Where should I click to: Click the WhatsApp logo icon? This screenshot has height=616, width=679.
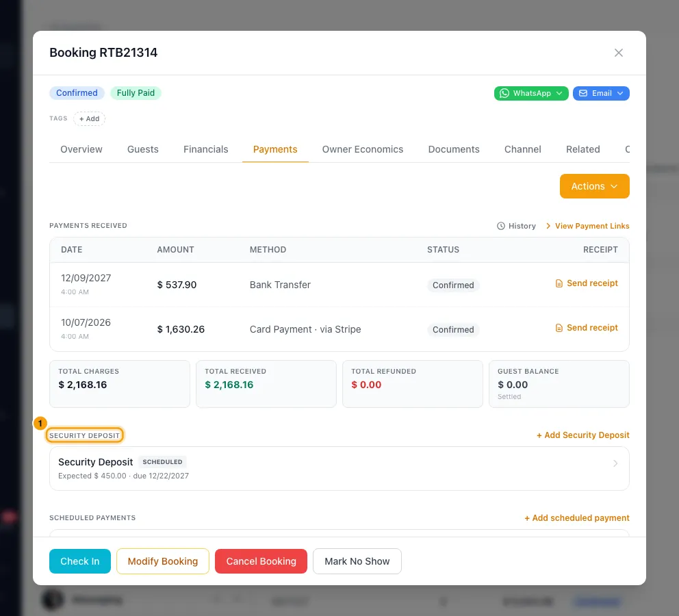pyautogui.click(x=504, y=94)
